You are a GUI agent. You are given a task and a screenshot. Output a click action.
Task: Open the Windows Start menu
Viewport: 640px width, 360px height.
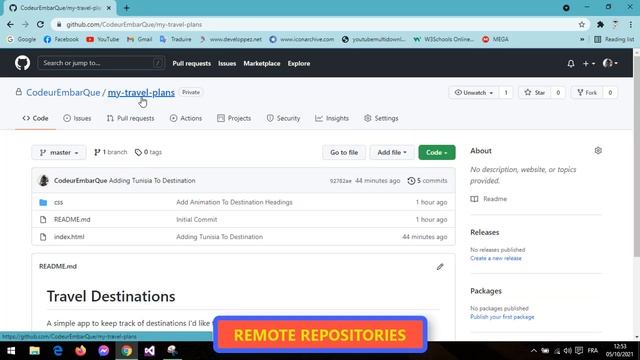[x=11, y=351]
